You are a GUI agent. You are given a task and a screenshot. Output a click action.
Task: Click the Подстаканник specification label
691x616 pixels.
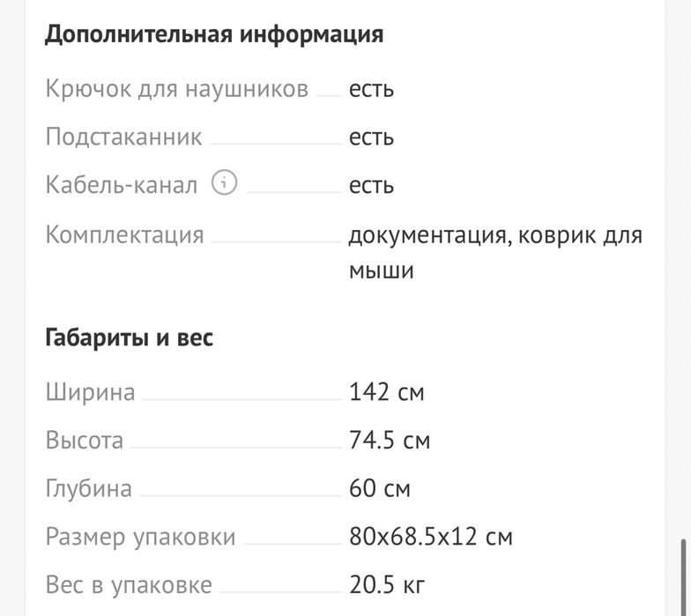coord(123,137)
